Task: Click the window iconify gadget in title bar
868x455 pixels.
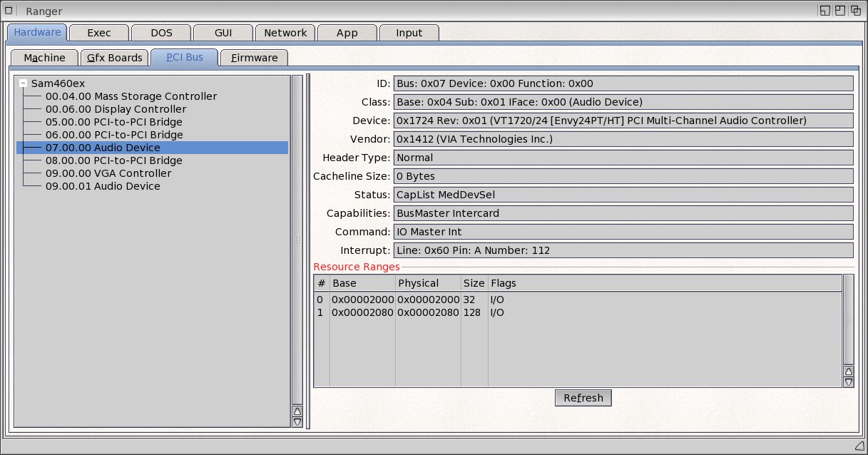Action: [824, 11]
